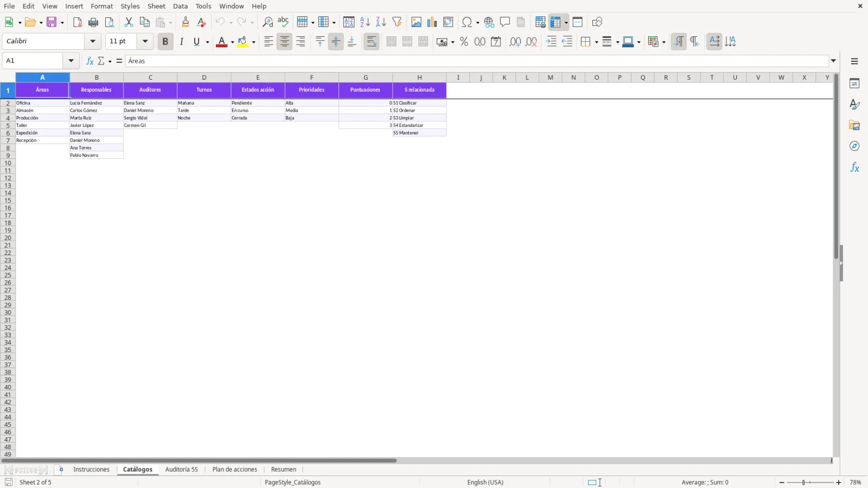
Task: Open font color dropdown arrow
Action: (232, 42)
